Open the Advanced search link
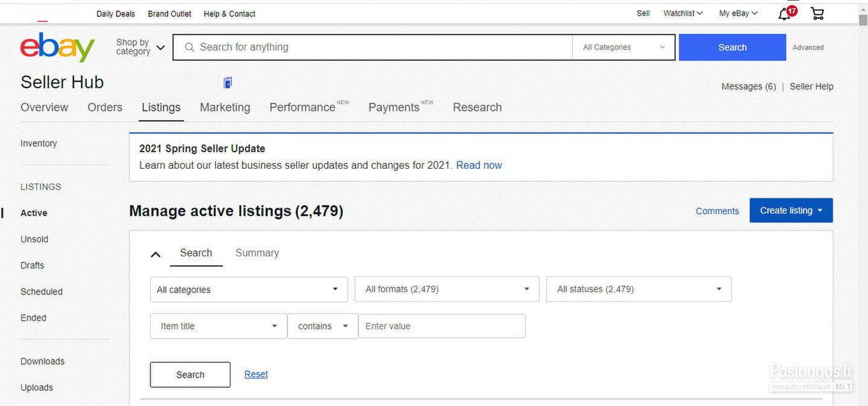Viewport: 868px width, 406px height. [x=808, y=47]
